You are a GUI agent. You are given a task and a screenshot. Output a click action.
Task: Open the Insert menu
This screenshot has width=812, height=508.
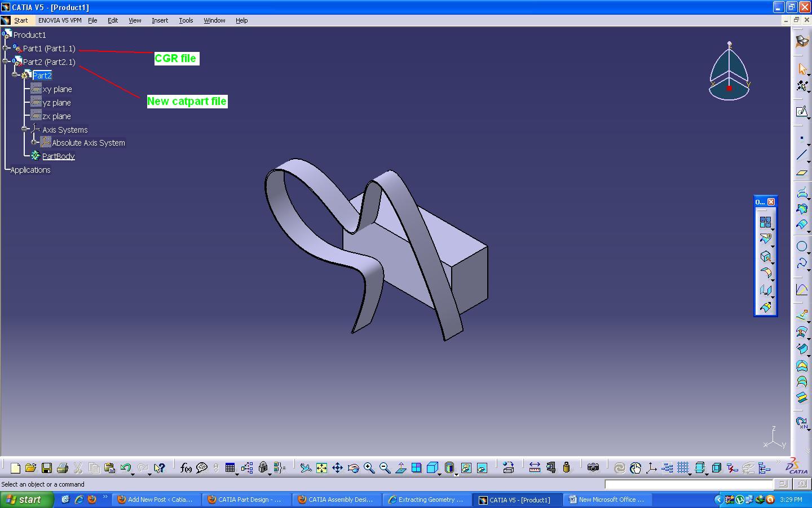(160, 20)
